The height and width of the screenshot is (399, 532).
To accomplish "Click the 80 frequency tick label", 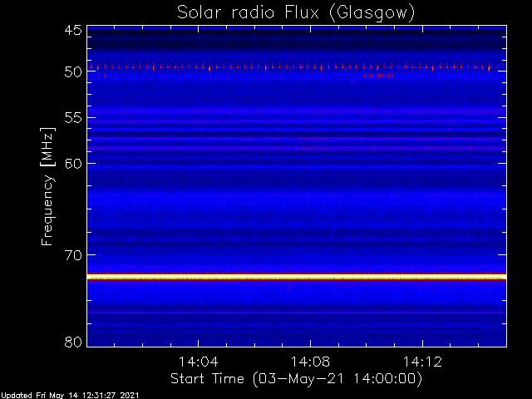I will (x=73, y=342).
